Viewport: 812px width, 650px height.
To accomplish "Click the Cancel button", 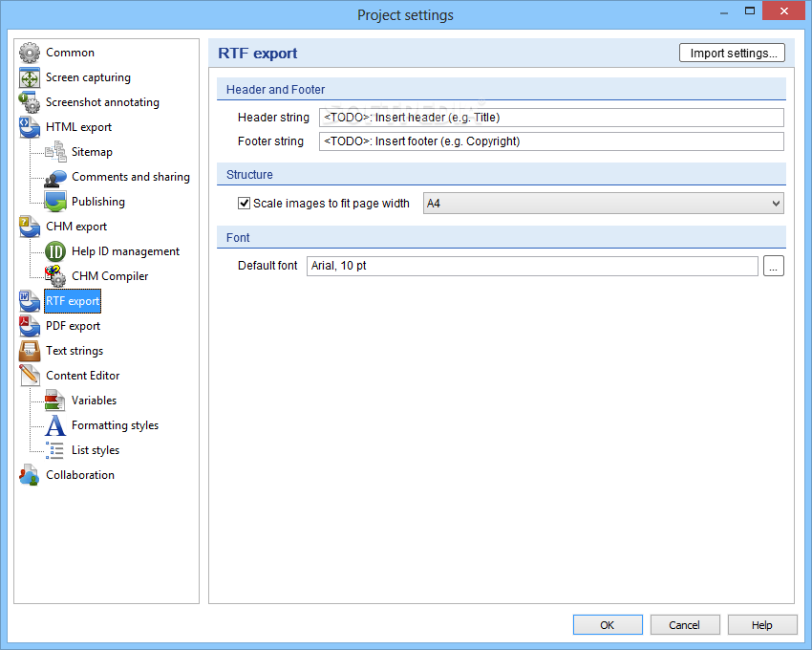I will point(685,624).
